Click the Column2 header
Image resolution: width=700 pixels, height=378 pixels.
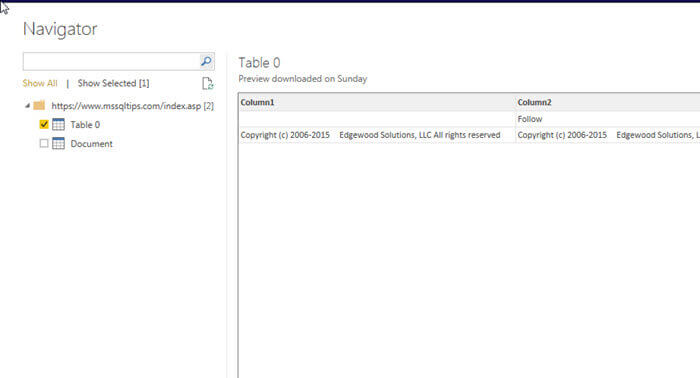coord(608,103)
